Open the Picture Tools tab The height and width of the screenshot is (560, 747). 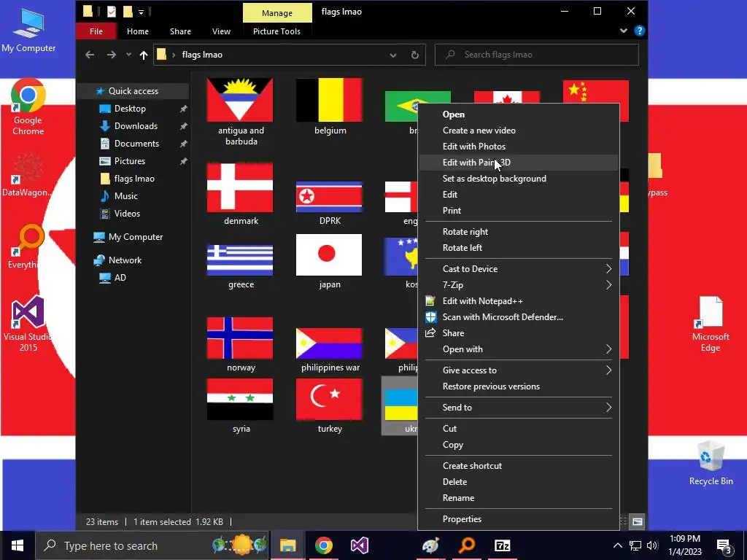(276, 31)
